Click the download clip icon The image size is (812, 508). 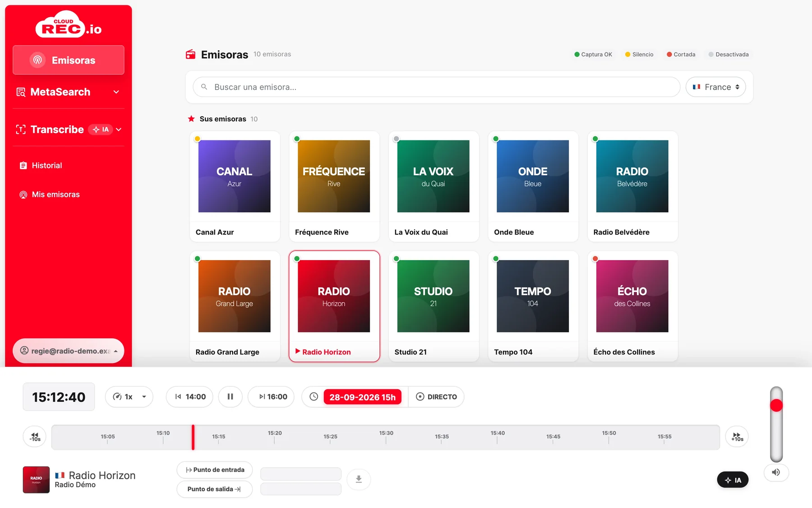pos(359,479)
